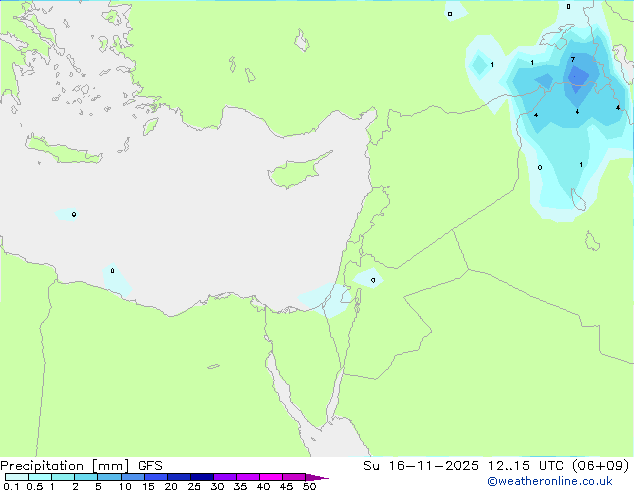The height and width of the screenshot is (490, 634).
Task: Pick the 40–45 mm magenta legend box
Action: [271, 477]
